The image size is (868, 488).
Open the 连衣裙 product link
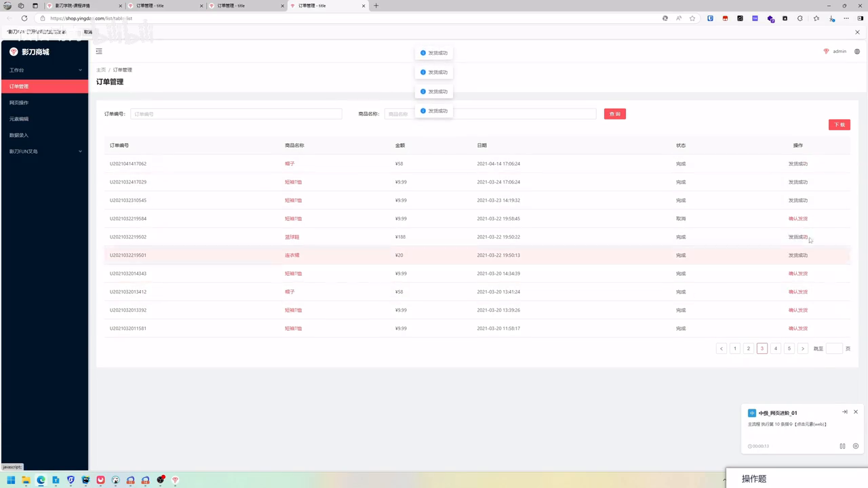292,255
